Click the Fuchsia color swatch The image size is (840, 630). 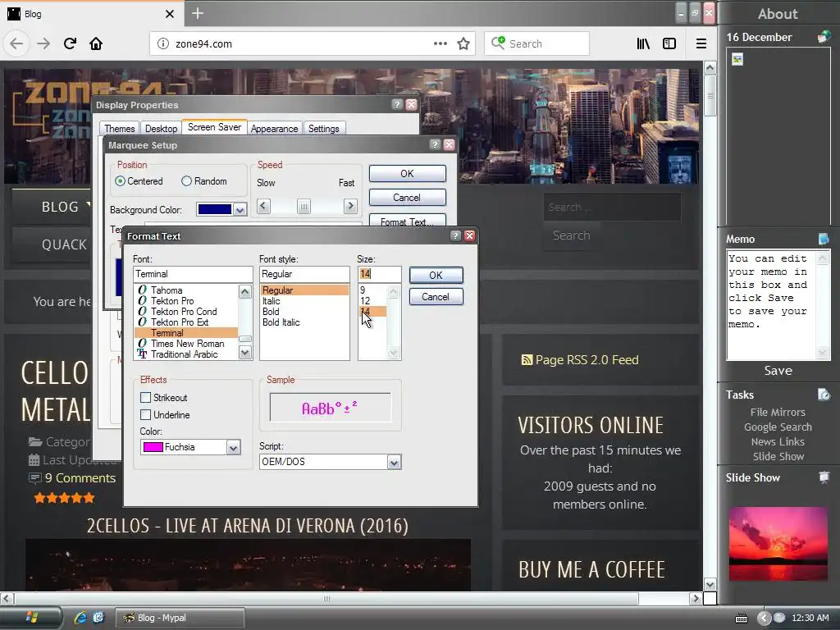coord(153,447)
